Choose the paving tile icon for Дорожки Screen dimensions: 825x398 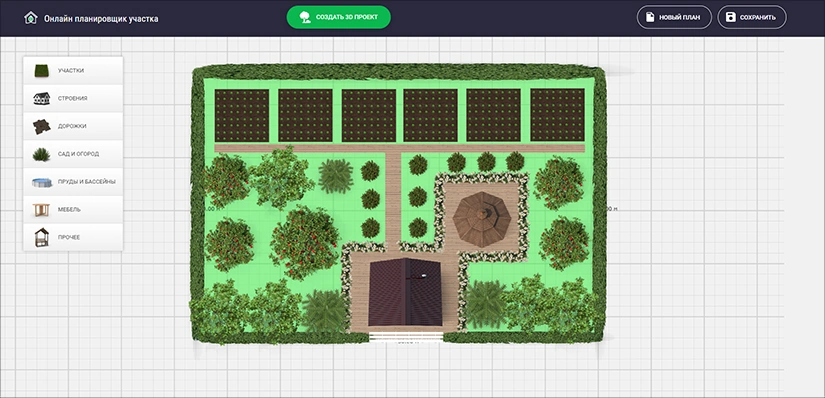(x=42, y=126)
